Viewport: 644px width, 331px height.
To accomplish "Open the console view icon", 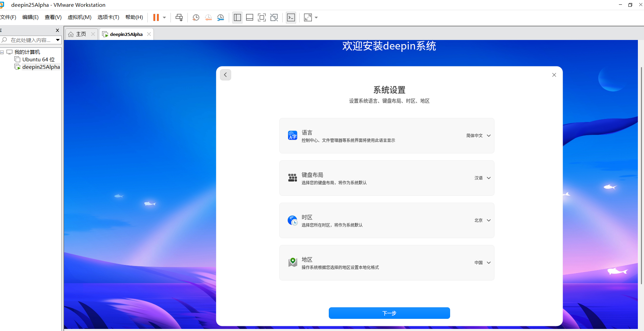I will [291, 18].
